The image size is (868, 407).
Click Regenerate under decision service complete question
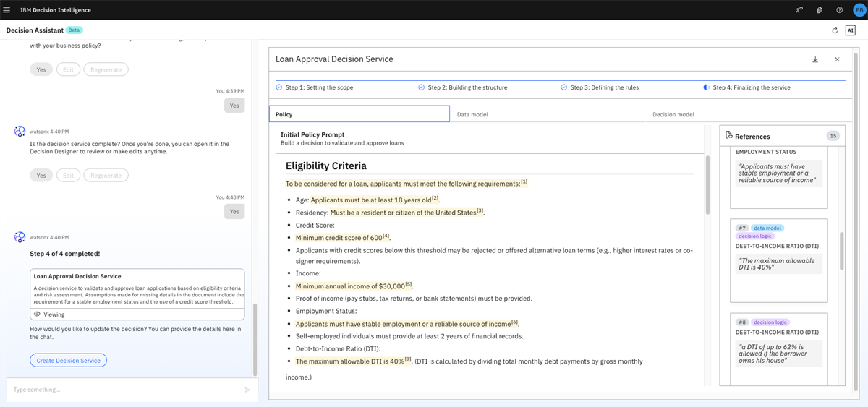[x=106, y=175]
